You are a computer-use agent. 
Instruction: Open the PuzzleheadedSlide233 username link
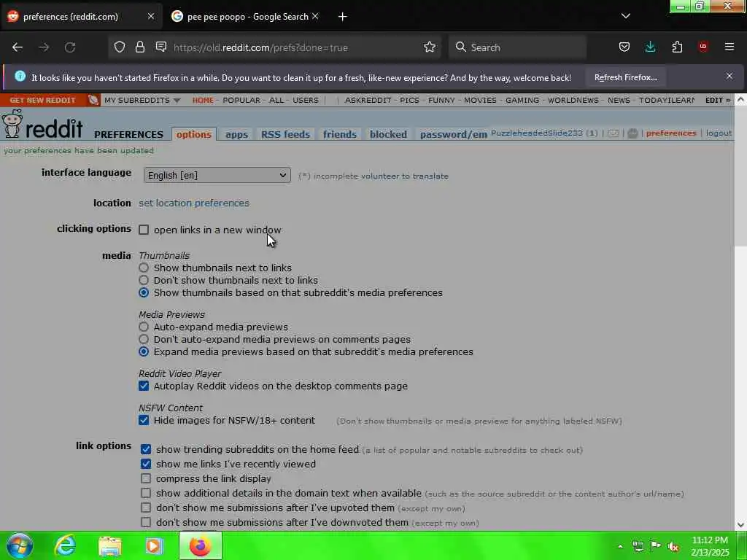click(536, 133)
